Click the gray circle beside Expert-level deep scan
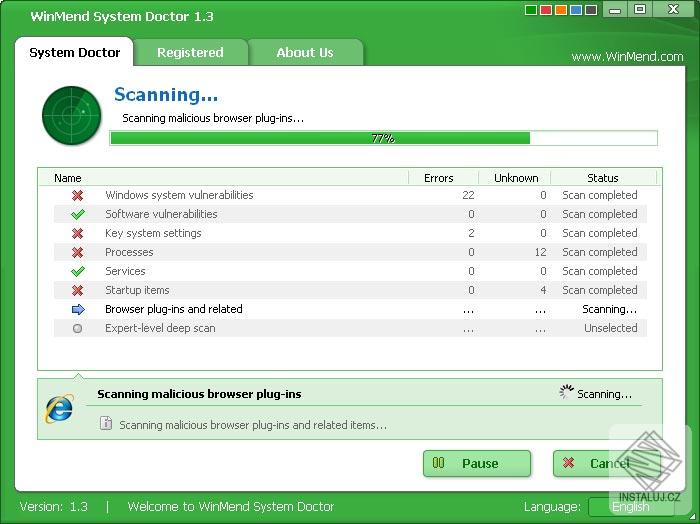Screen dimensions: 700x524 [x=77, y=329]
